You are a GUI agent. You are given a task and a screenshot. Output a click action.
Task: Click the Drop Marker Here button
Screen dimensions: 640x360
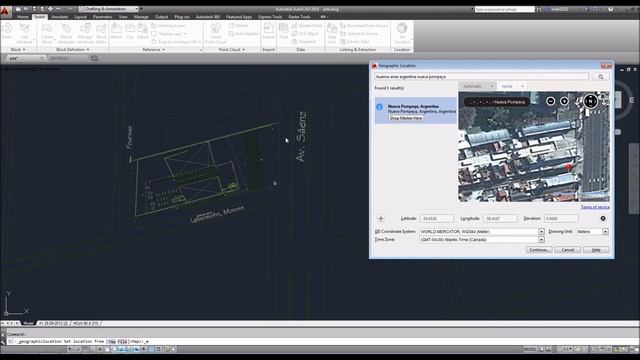coord(406,118)
